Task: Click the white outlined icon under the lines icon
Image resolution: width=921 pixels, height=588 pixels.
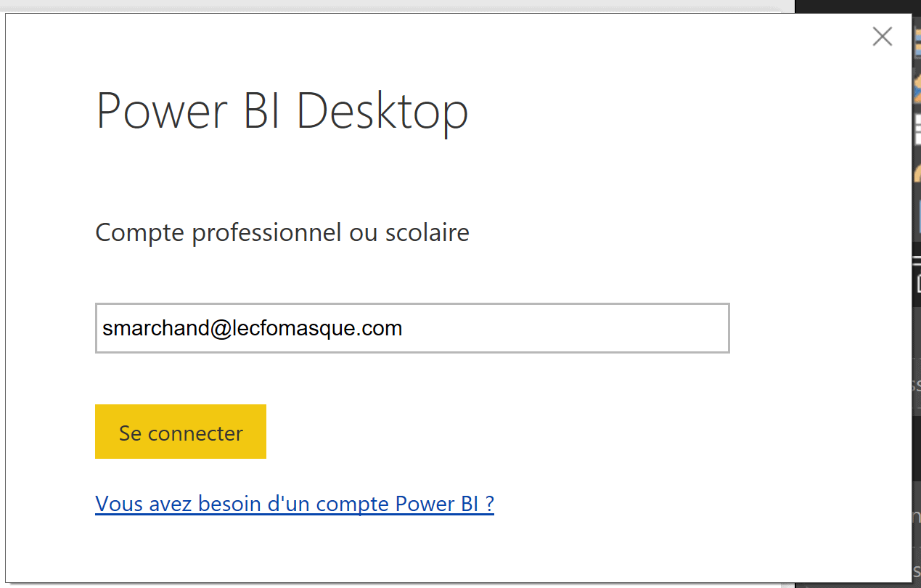Action: (917, 283)
